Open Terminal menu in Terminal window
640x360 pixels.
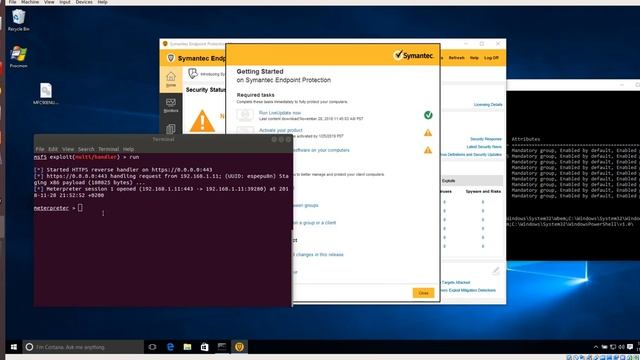(x=109, y=149)
